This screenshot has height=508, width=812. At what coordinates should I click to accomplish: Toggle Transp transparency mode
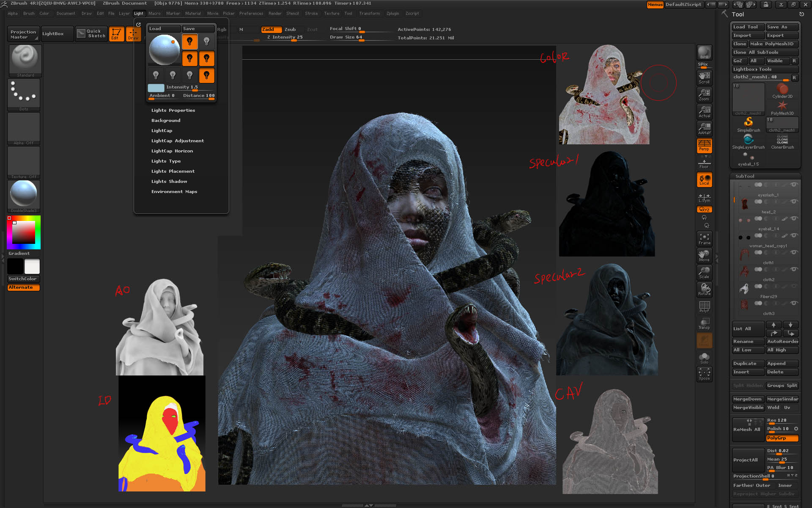pyautogui.click(x=704, y=323)
